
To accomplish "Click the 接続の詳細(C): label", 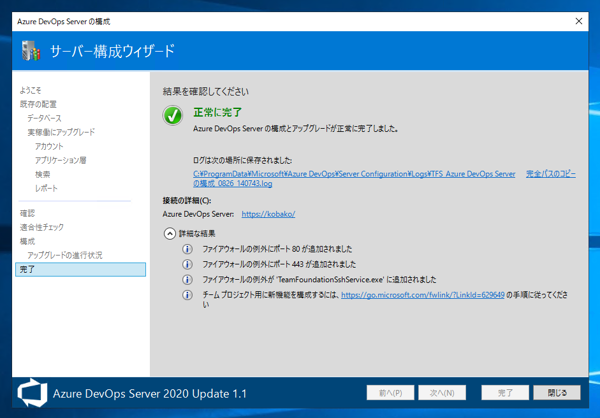I will pos(187,200).
